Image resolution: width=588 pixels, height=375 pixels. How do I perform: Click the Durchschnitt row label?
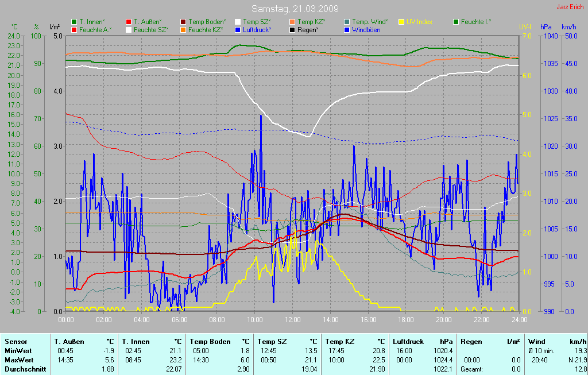tap(25, 369)
